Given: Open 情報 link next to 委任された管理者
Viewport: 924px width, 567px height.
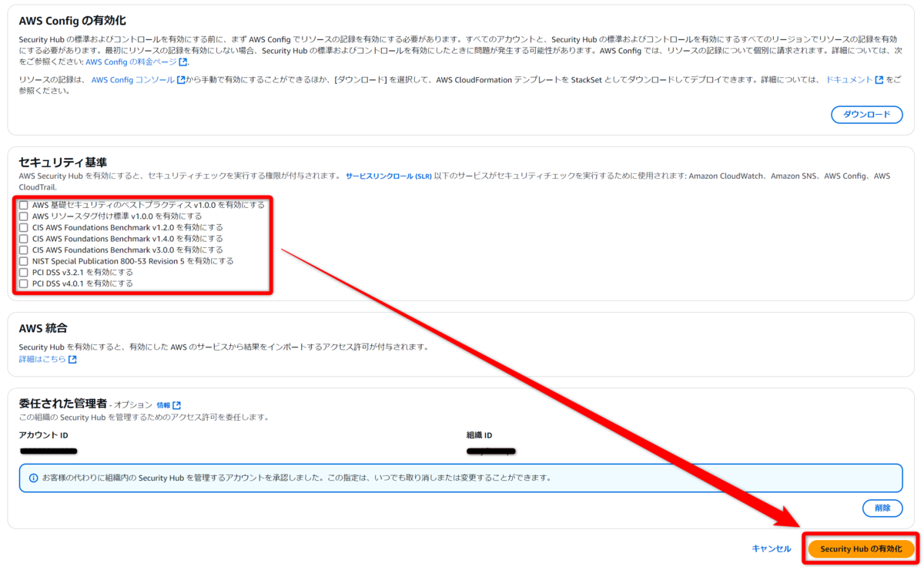Looking at the screenshot, I should (x=163, y=405).
